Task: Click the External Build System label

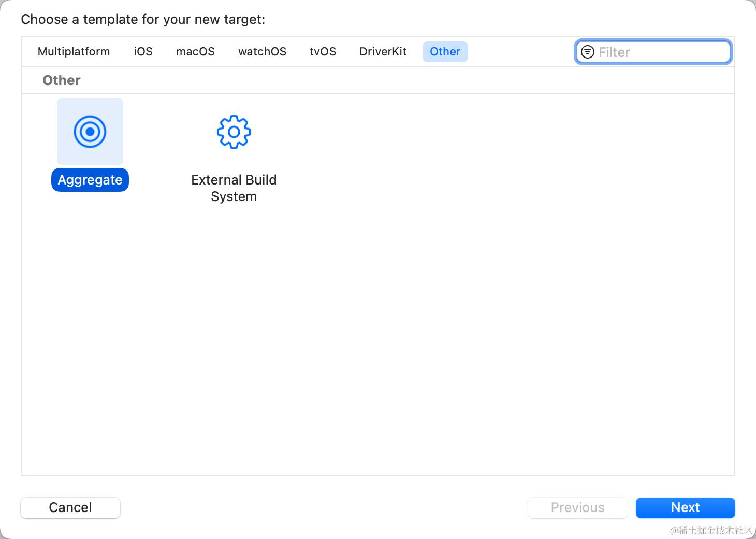Action: click(x=234, y=188)
